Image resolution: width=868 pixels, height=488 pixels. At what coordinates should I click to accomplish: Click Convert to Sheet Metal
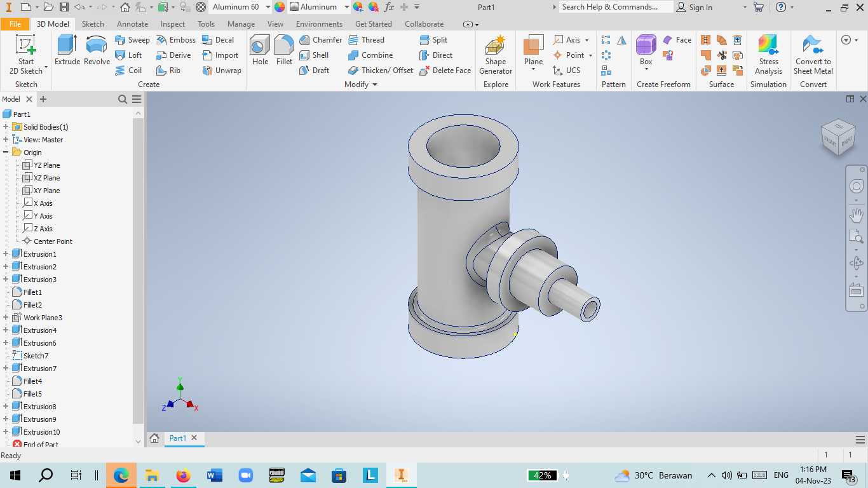tap(813, 55)
